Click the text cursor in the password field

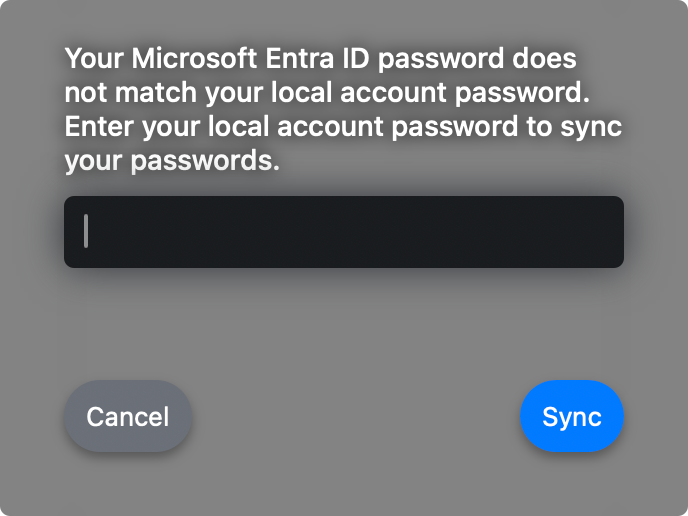pos(87,231)
